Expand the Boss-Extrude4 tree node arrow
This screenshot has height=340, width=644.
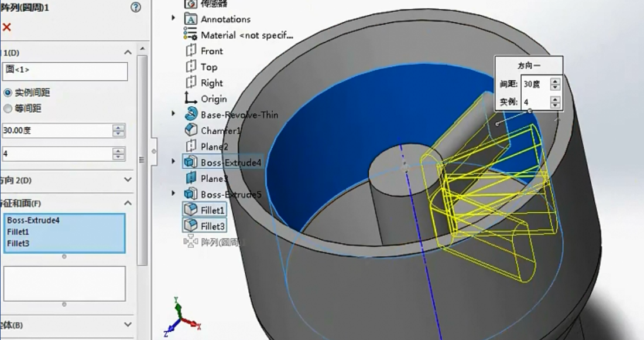(x=173, y=162)
